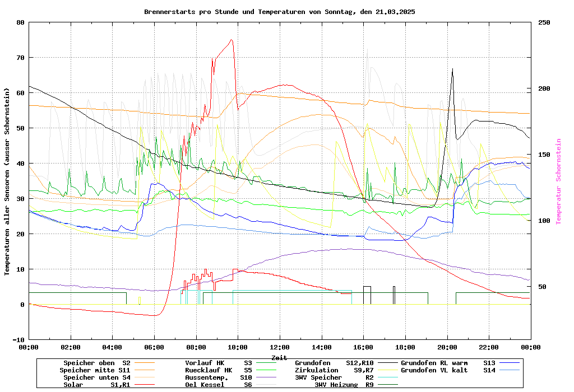
Task: Click the '20:00' time axis tick label
Action: pos(447,347)
